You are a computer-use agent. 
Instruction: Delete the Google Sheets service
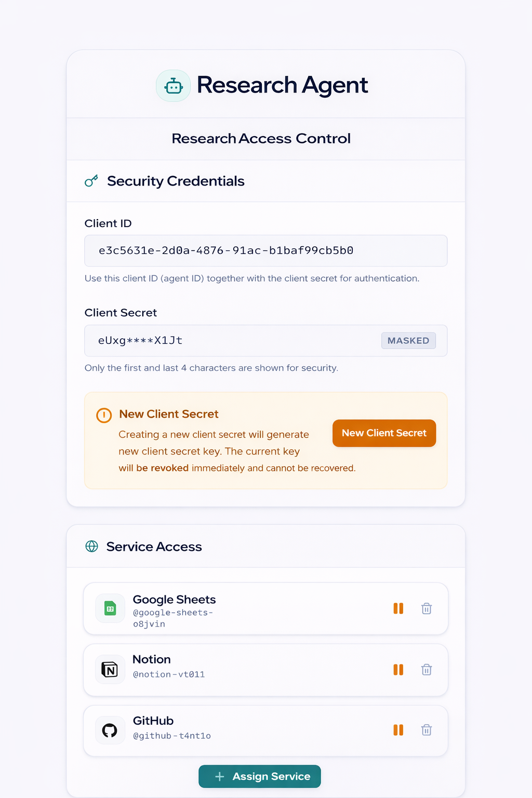pos(427,608)
